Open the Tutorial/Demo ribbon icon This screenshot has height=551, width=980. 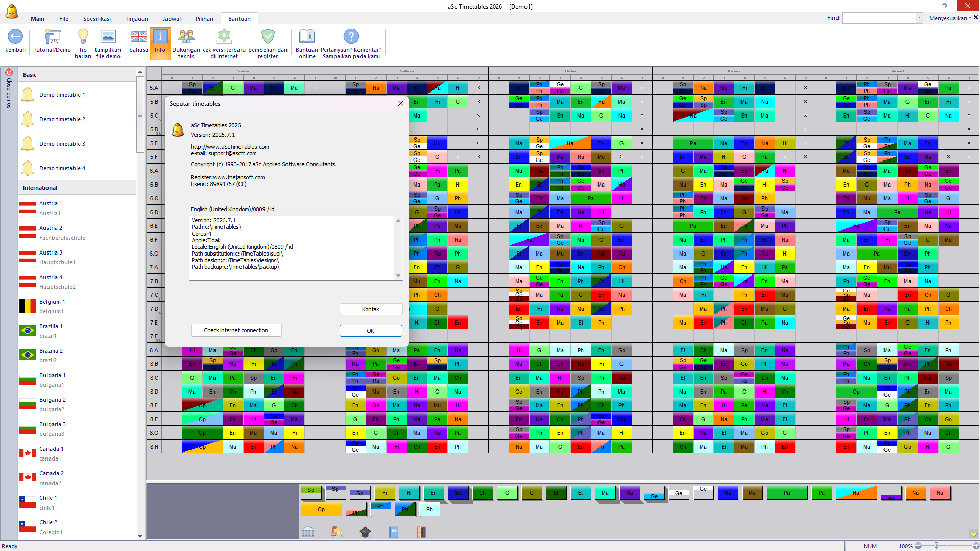[52, 37]
